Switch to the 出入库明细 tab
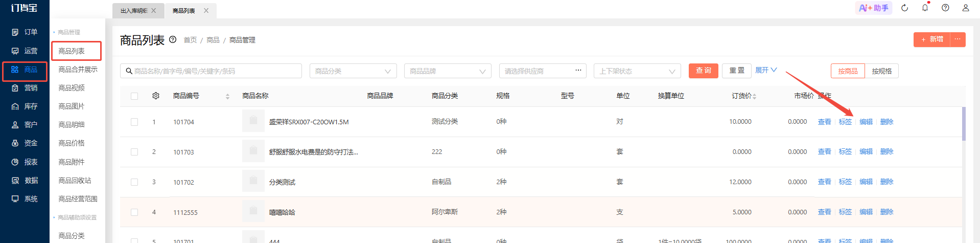The image size is (980, 243). pos(133,11)
